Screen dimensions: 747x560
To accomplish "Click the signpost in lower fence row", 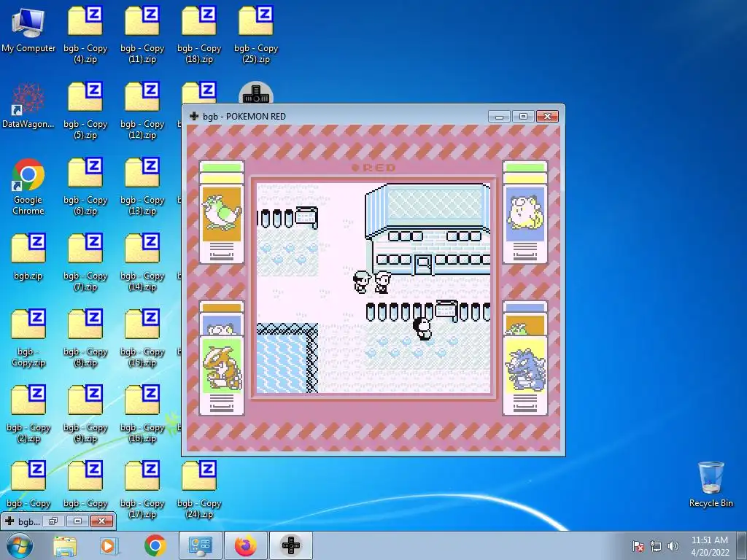I will coord(446,311).
